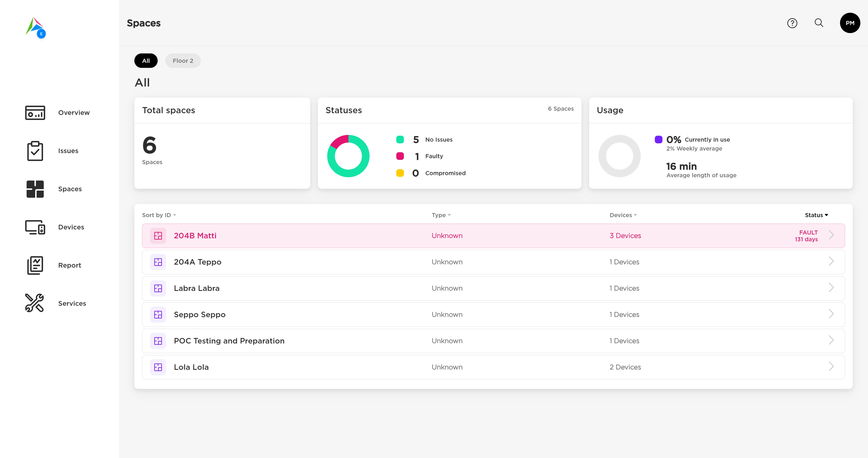Select the Report icon in the sidebar

click(35, 265)
